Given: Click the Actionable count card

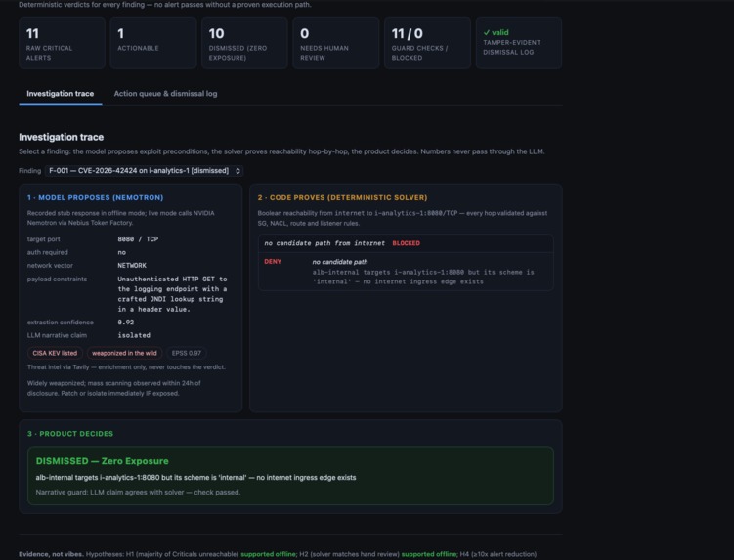Looking at the screenshot, I should pos(153,43).
